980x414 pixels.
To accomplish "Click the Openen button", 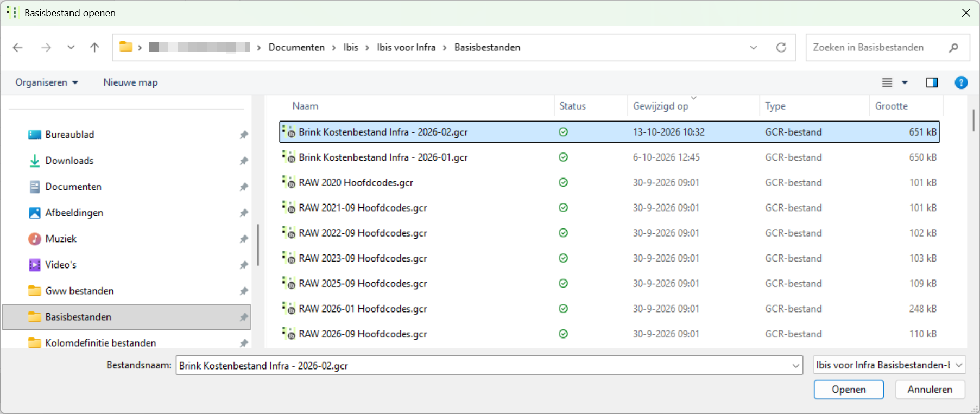I will [849, 390].
